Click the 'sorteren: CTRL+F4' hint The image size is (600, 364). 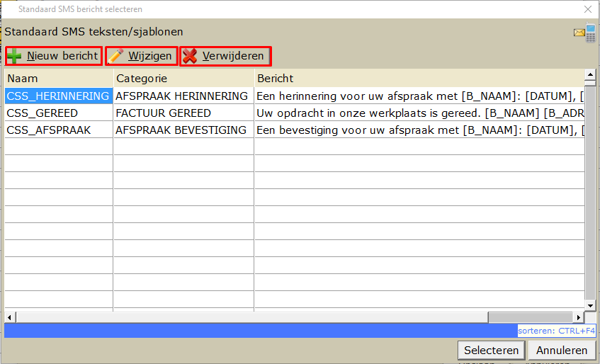pos(556,331)
